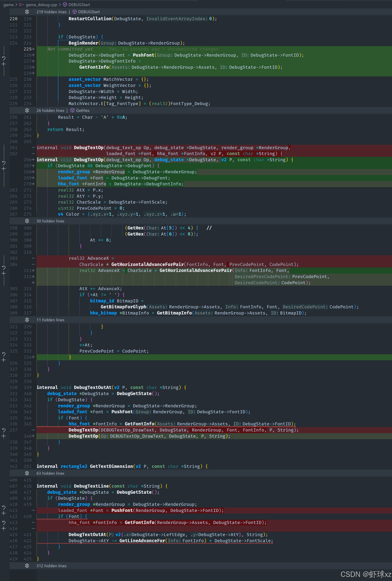This screenshot has width=392, height=581.
Task: Stage removed loaded_font PushFont line 411
Action: click(x=4, y=513)
